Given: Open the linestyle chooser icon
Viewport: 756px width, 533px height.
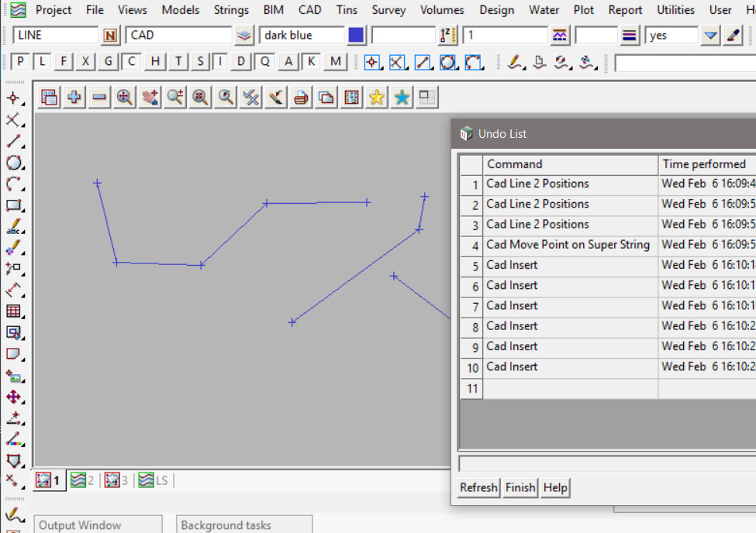Looking at the screenshot, I should pyautogui.click(x=560, y=36).
